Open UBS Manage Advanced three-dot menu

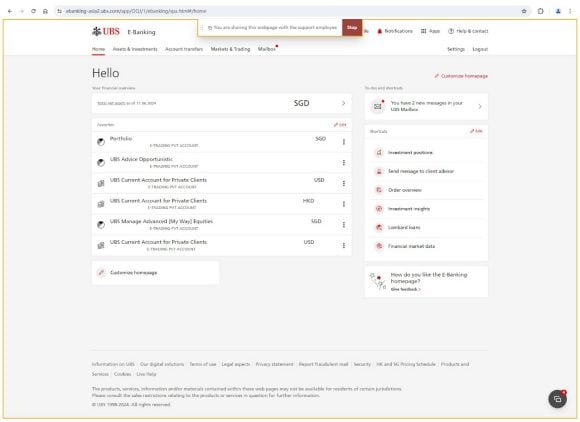pyautogui.click(x=344, y=225)
